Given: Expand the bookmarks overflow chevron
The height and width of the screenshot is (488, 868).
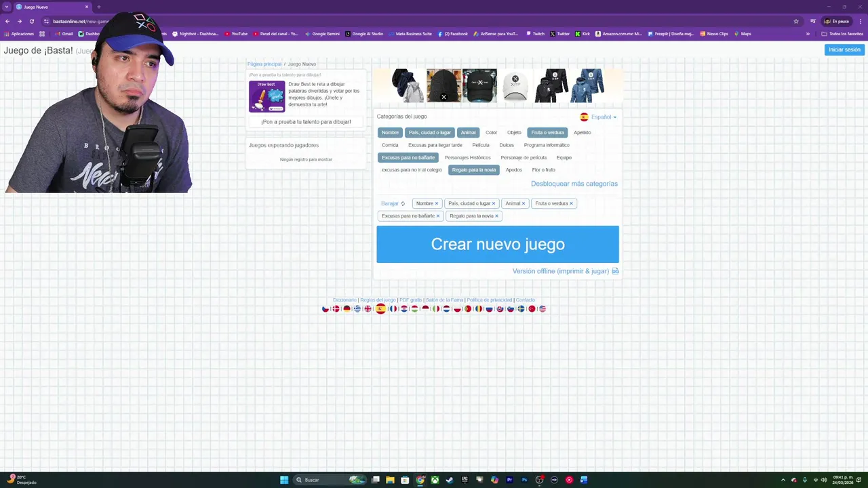Looking at the screenshot, I should coord(808,34).
